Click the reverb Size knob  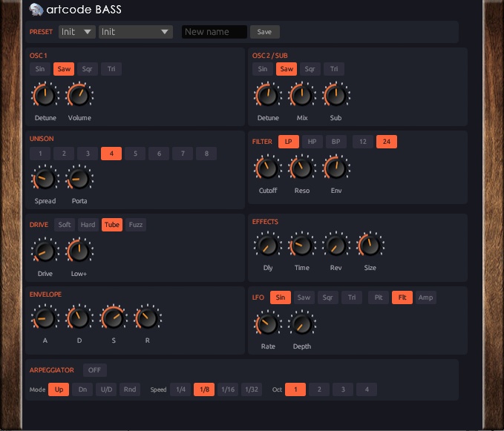(370, 246)
